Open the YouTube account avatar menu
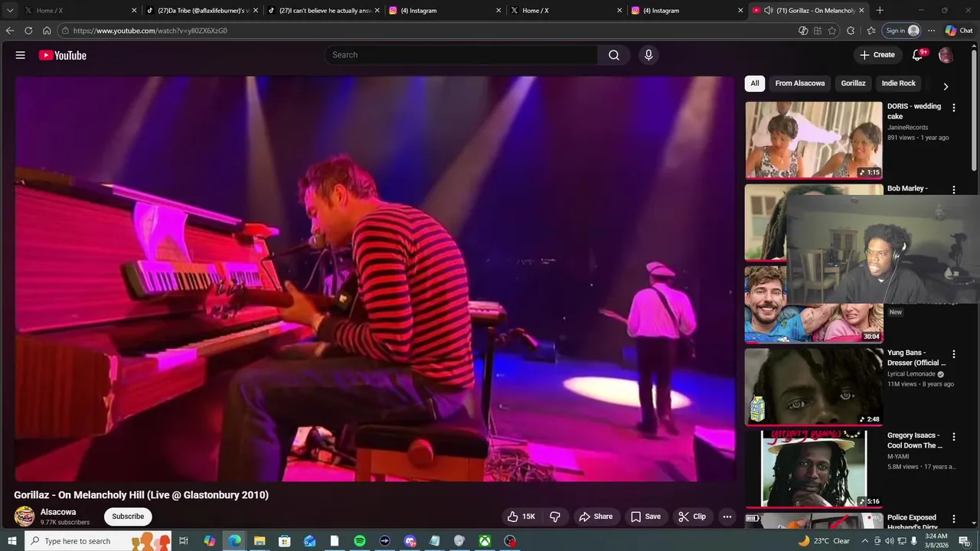Image resolution: width=980 pixels, height=551 pixels. (946, 55)
